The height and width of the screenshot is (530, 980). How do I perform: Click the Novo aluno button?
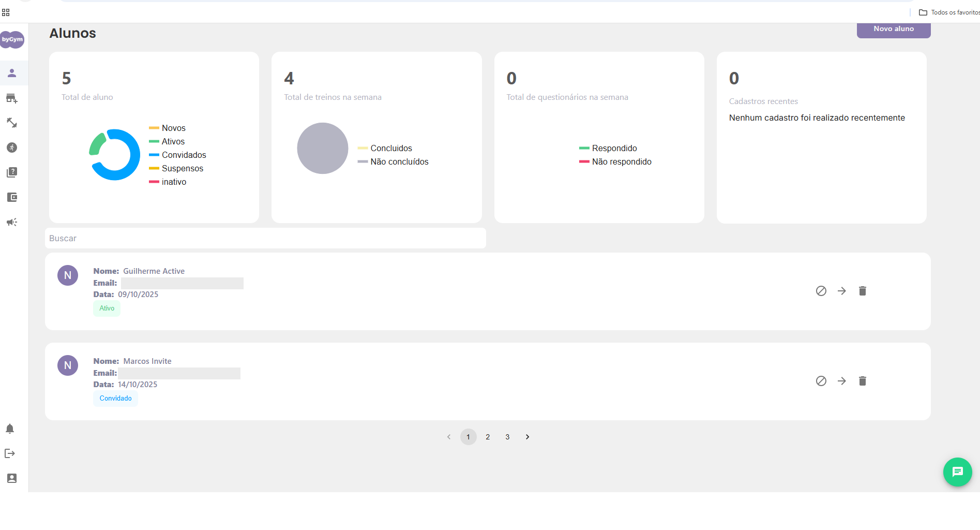(x=893, y=30)
